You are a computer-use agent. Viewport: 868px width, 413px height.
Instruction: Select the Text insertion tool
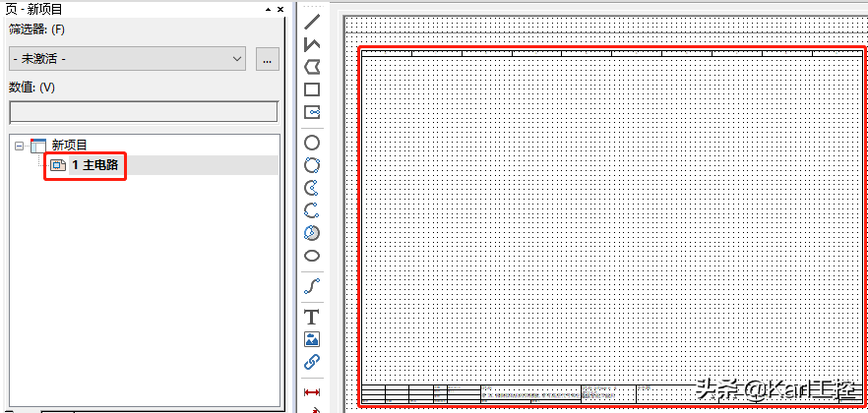[312, 317]
